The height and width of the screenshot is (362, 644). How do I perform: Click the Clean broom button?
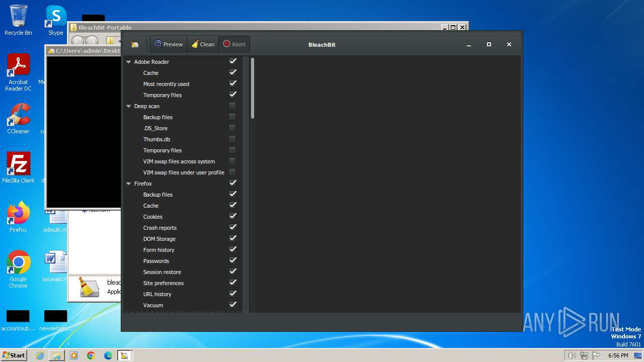pyautogui.click(x=203, y=44)
